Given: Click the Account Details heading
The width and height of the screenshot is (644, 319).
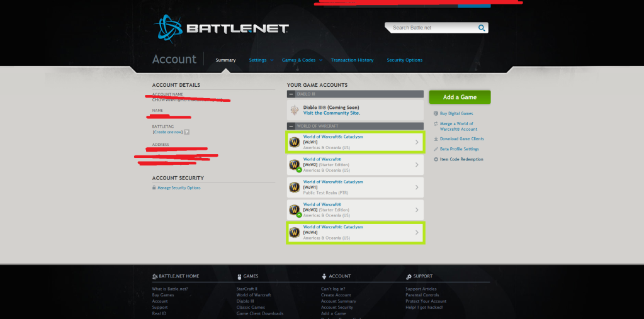Looking at the screenshot, I should tap(176, 85).
